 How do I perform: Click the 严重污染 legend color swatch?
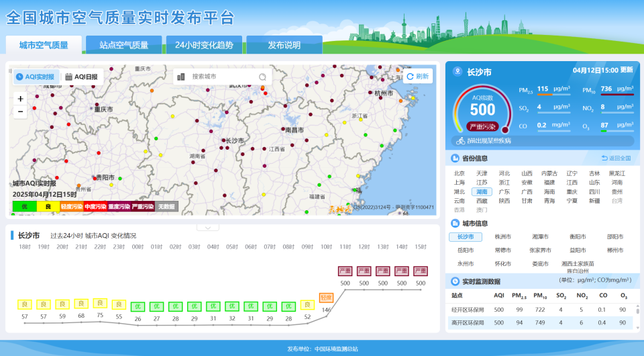click(144, 207)
